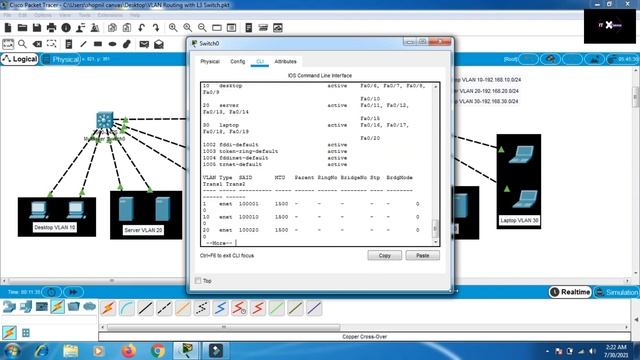
Task: Copy selection using toolbar copy icon
Action: (x=112, y=28)
